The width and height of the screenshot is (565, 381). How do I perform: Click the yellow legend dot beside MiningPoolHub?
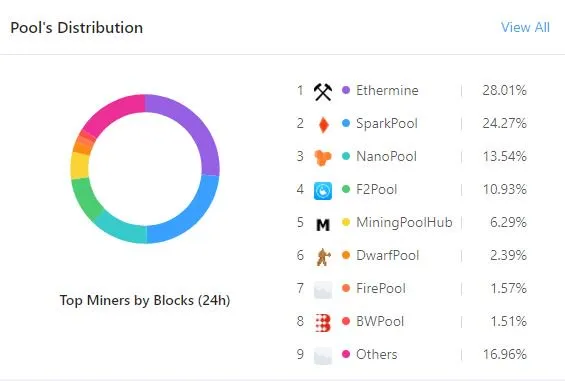(346, 222)
